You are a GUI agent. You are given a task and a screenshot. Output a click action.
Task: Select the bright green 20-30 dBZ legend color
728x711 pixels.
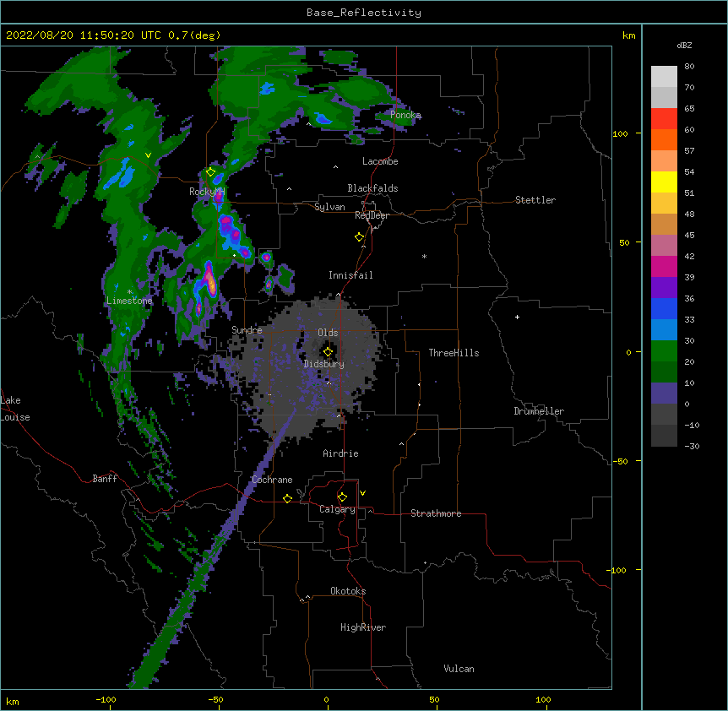[664, 351]
